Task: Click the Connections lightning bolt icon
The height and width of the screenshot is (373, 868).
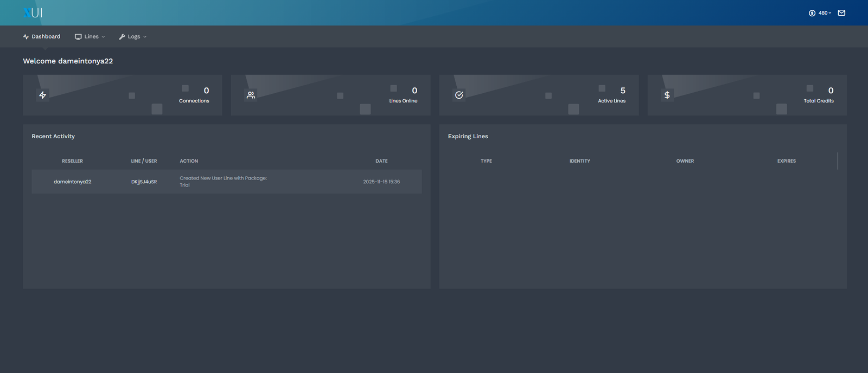Action: coord(42,95)
